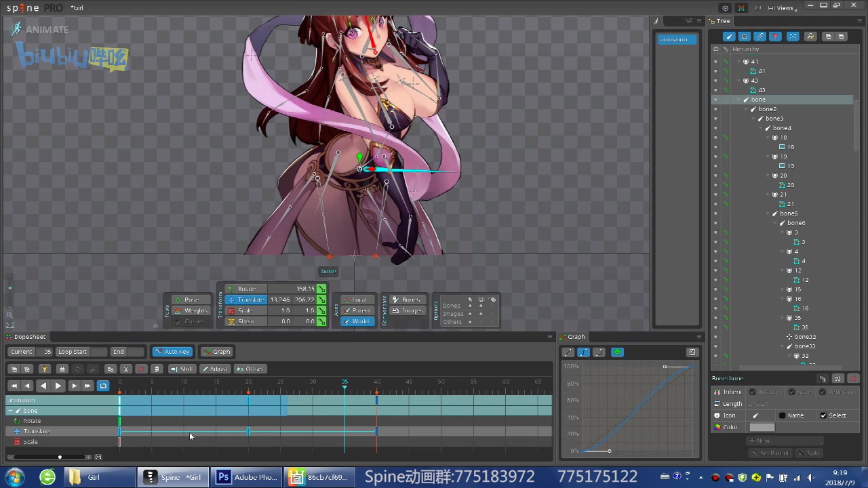
Task: Click the Adjust button in Dopesheet
Action: pos(214,369)
